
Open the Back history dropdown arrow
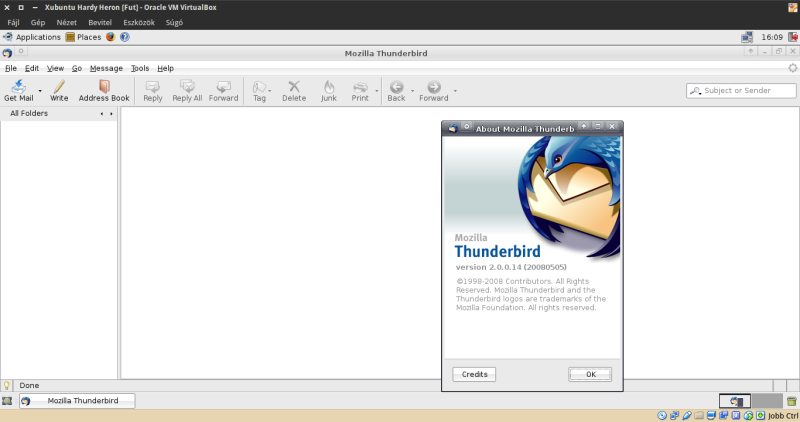point(412,91)
